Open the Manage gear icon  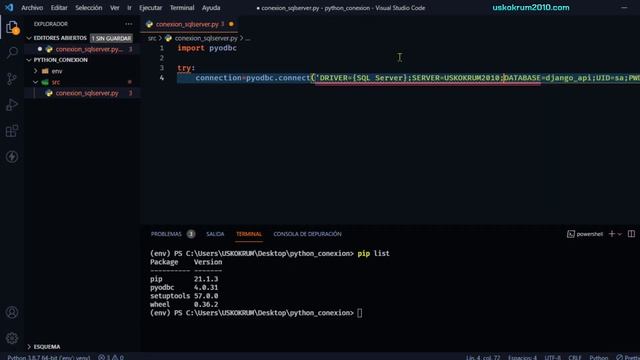click(12, 338)
